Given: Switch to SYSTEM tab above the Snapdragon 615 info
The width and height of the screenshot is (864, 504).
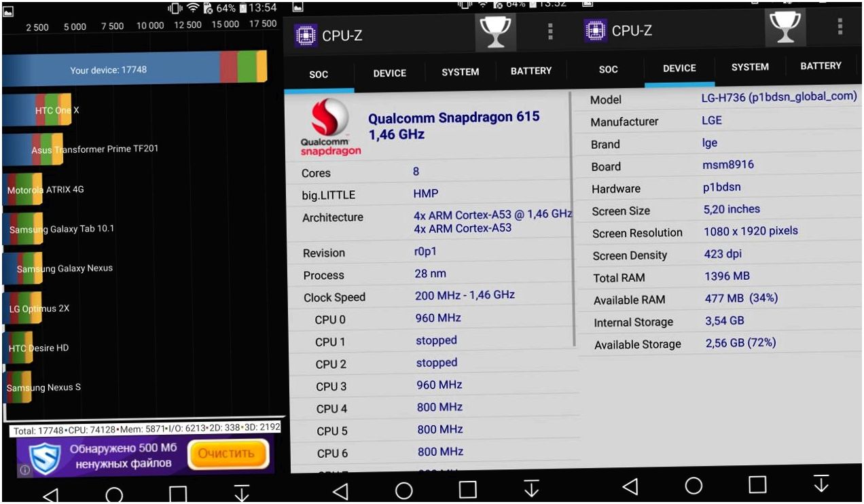Looking at the screenshot, I should coord(461,72).
